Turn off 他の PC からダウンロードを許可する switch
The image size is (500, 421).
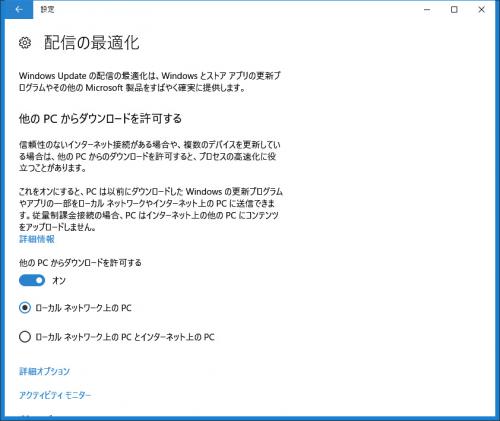click(x=32, y=280)
